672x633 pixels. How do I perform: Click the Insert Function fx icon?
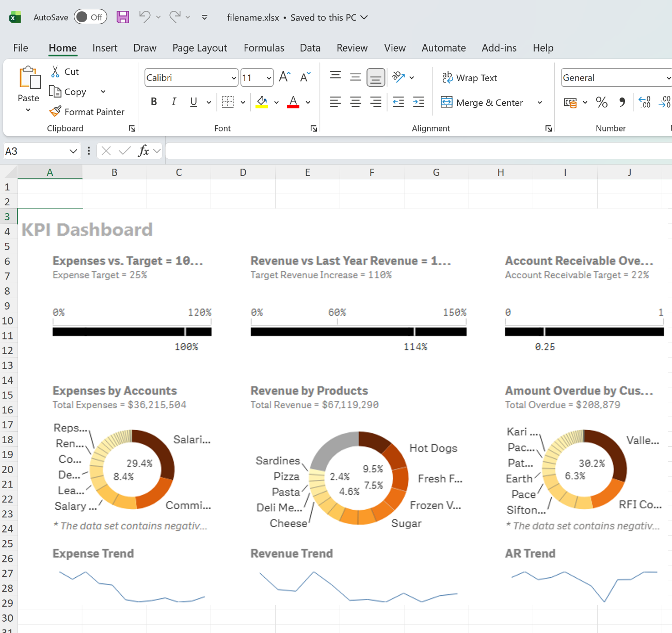pos(143,151)
